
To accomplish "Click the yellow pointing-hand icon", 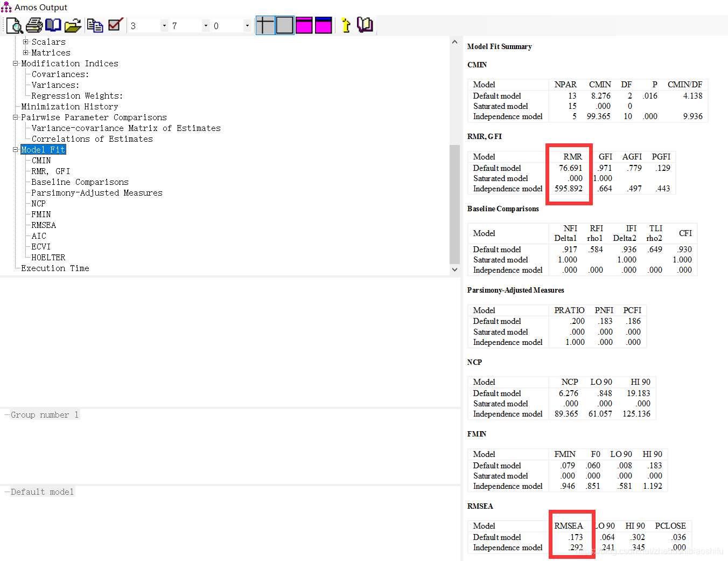I will pyautogui.click(x=346, y=25).
